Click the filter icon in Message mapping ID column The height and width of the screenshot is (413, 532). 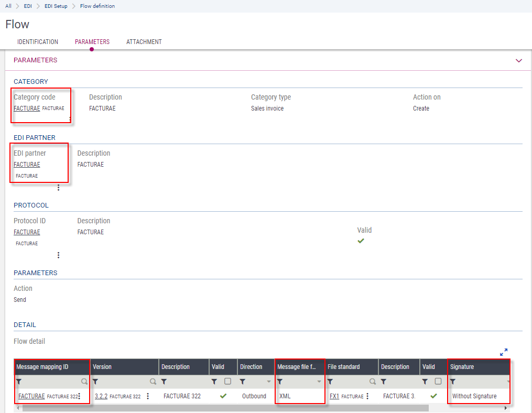[19, 382]
